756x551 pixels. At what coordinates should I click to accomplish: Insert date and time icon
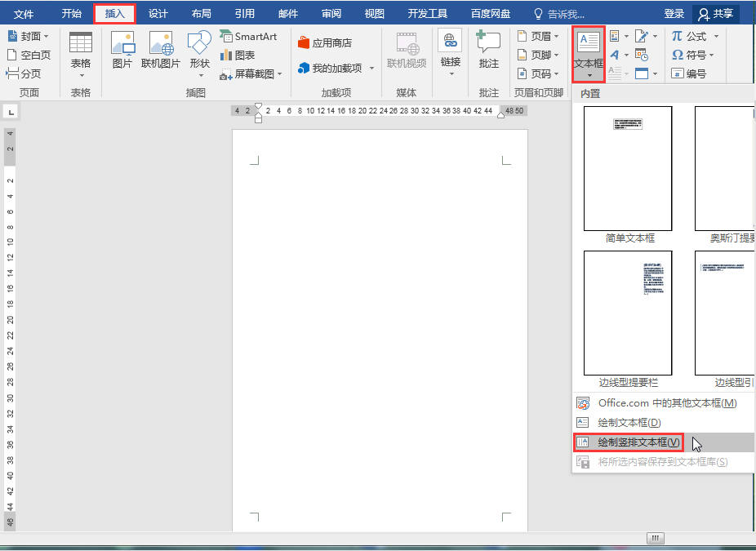click(641, 55)
